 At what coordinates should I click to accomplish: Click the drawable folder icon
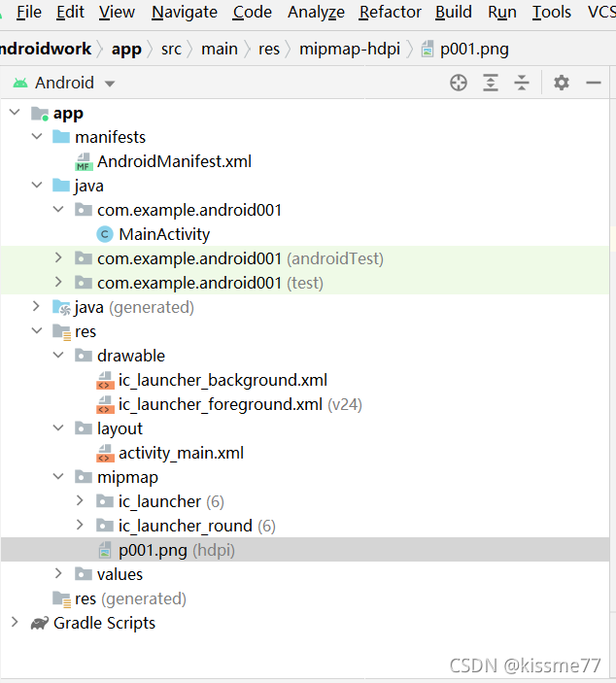(84, 356)
